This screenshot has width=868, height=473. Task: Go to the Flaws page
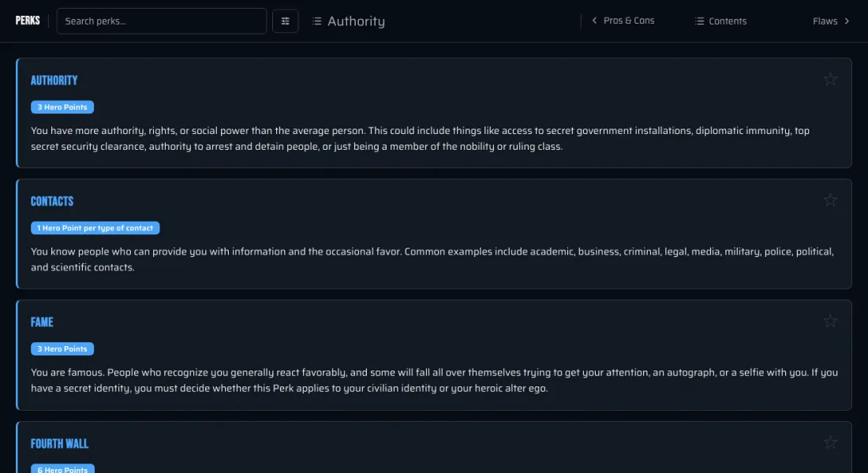[831, 21]
